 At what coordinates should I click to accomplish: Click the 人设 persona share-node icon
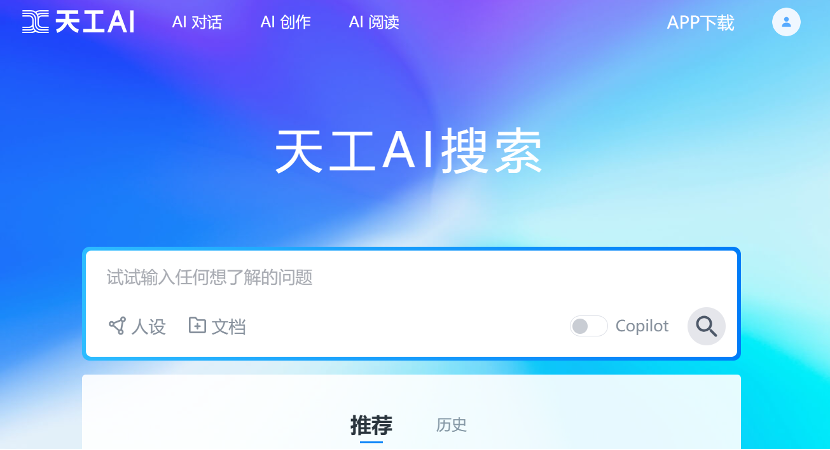(117, 326)
